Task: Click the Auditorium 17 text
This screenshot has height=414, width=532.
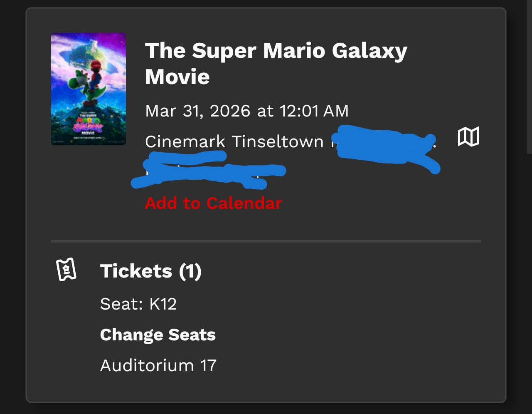Action: pyautogui.click(x=158, y=366)
